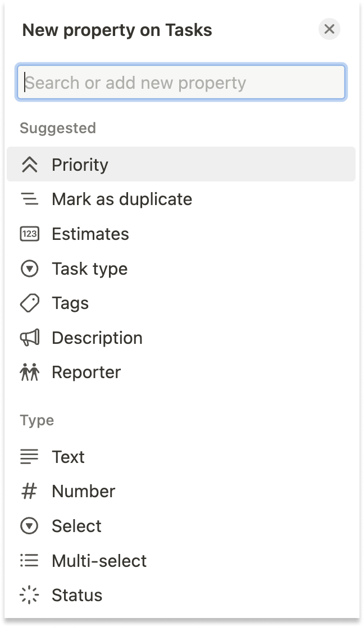Image resolution: width=364 pixels, height=627 pixels.
Task: Click the spinner Status type icon
Action: pyautogui.click(x=29, y=595)
